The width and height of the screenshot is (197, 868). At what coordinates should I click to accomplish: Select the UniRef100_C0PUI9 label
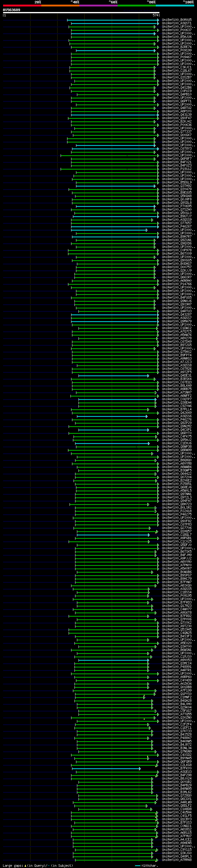click(177, 91)
